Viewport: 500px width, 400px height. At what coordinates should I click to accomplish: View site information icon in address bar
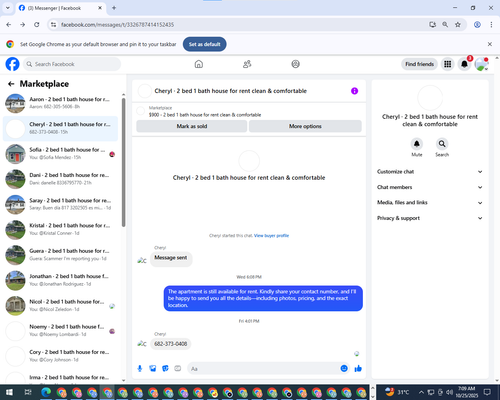[x=54, y=25]
